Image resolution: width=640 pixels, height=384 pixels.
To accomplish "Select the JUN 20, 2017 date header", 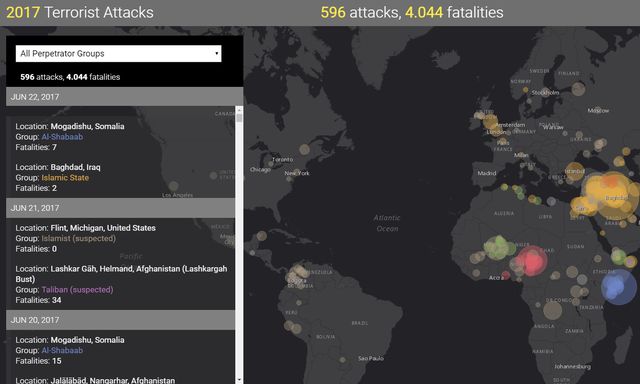I will (120, 320).
